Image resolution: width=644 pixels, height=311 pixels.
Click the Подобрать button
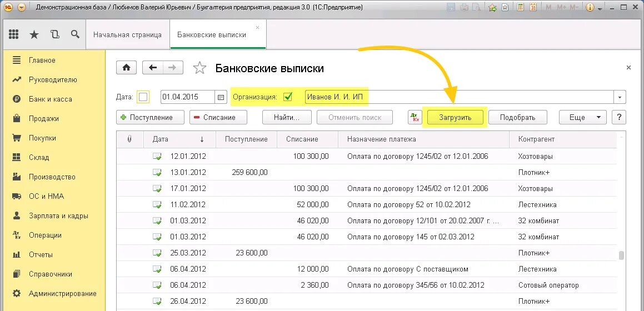point(517,117)
